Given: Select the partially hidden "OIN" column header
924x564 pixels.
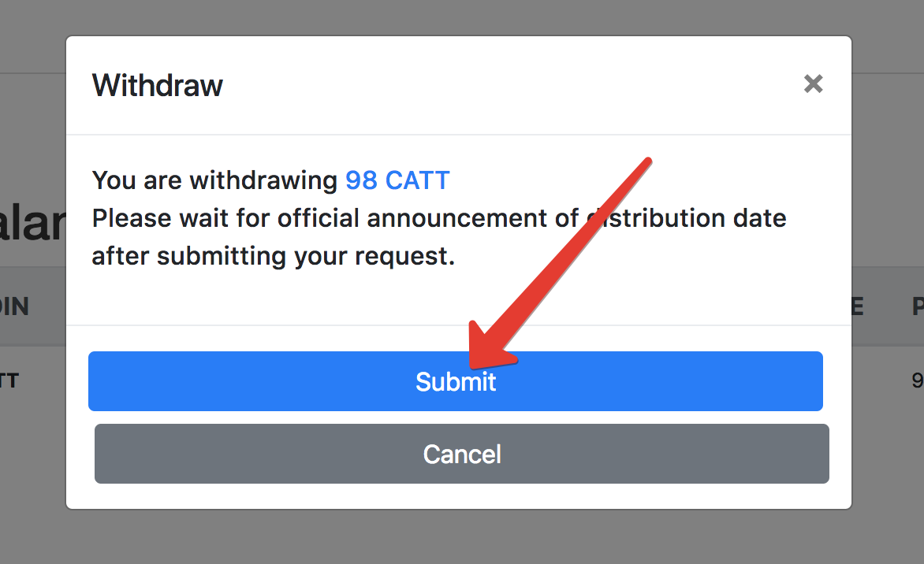Looking at the screenshot, I should pos(14,306).
